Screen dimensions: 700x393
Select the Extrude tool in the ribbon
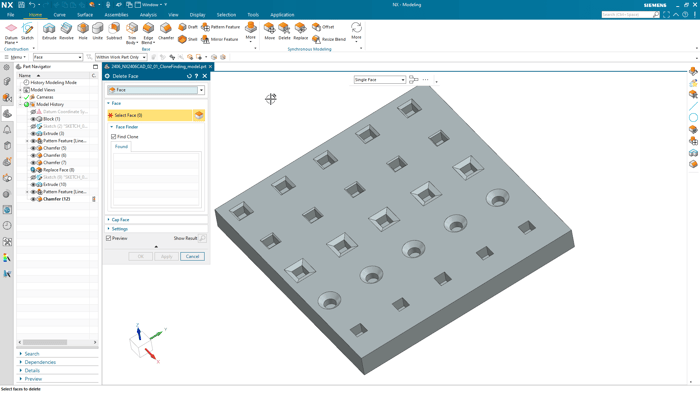point(49,31)
